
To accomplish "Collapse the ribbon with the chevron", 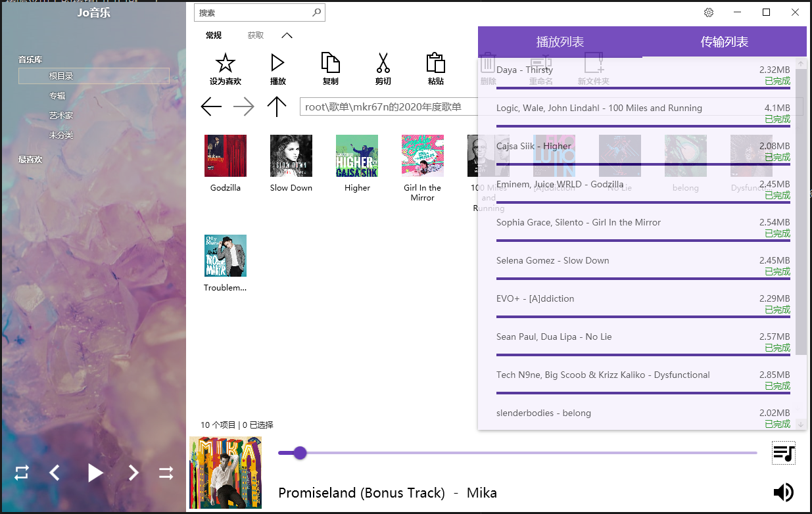I will 287,35.
